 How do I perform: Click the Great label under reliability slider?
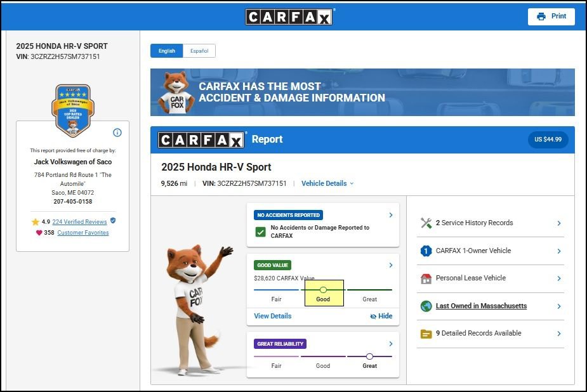[369, 366]
